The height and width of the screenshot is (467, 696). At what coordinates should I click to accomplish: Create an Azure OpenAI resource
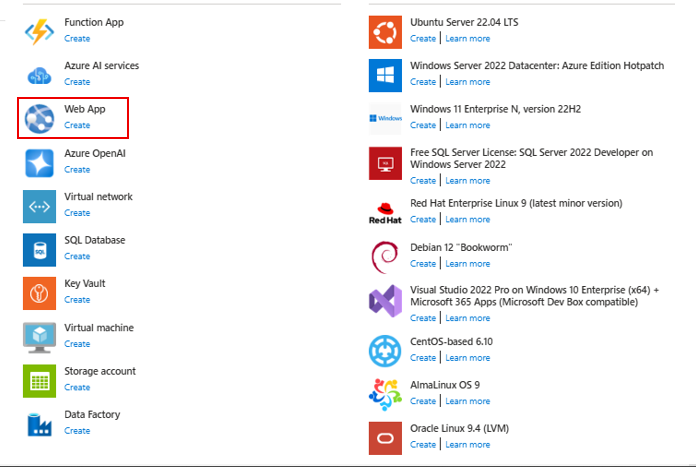pos(77,170)
